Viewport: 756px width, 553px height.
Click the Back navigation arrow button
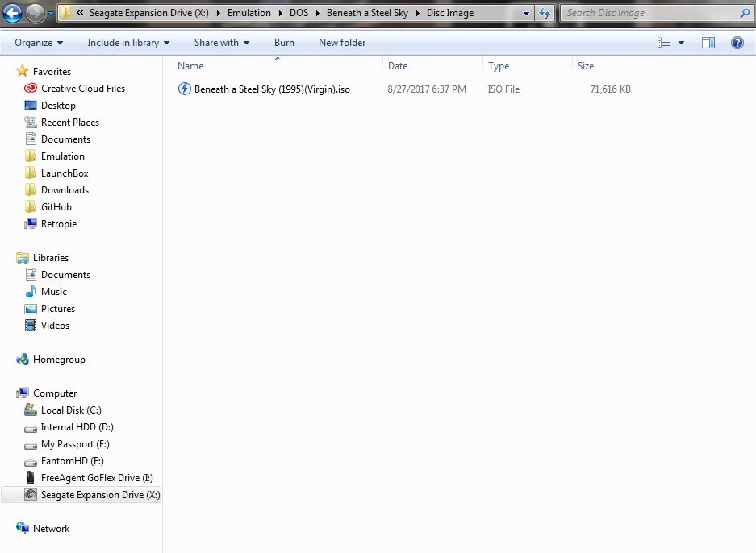tap(13, 13)
